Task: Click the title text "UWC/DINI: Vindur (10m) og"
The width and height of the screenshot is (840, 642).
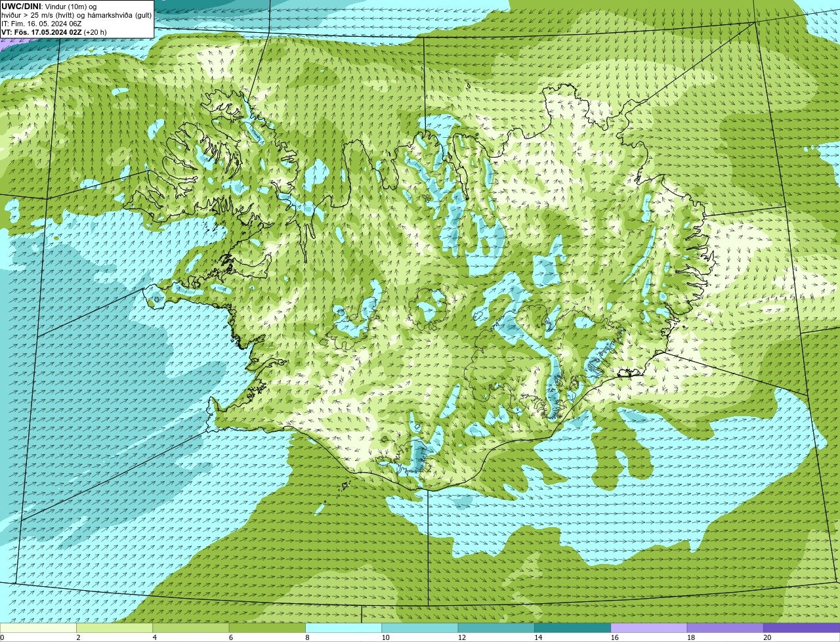Action: tap(49, 7)
